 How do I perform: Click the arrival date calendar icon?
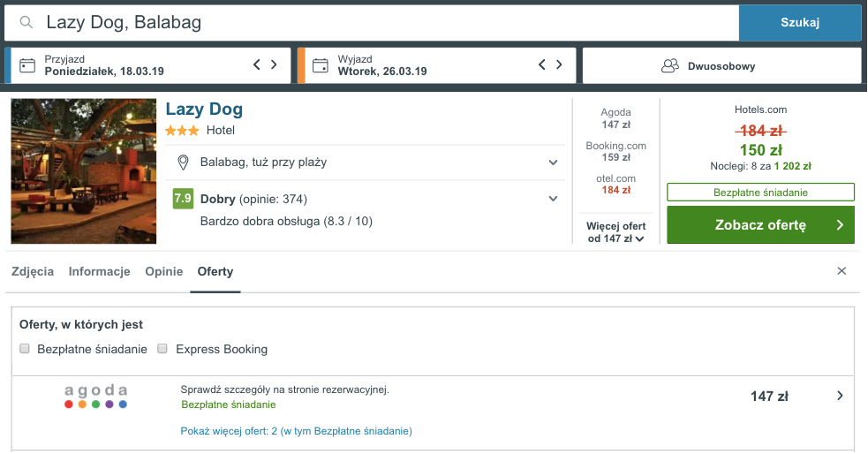pos(27,65)
